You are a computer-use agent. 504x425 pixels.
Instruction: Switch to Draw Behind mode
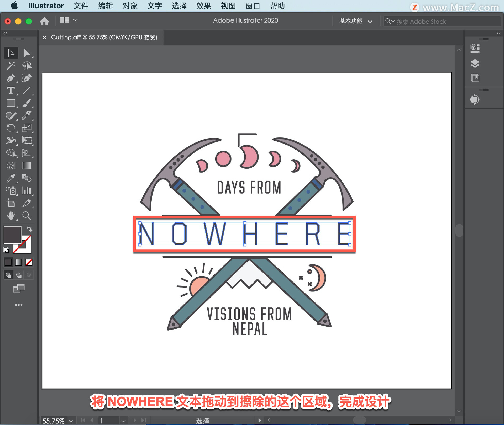19,275
